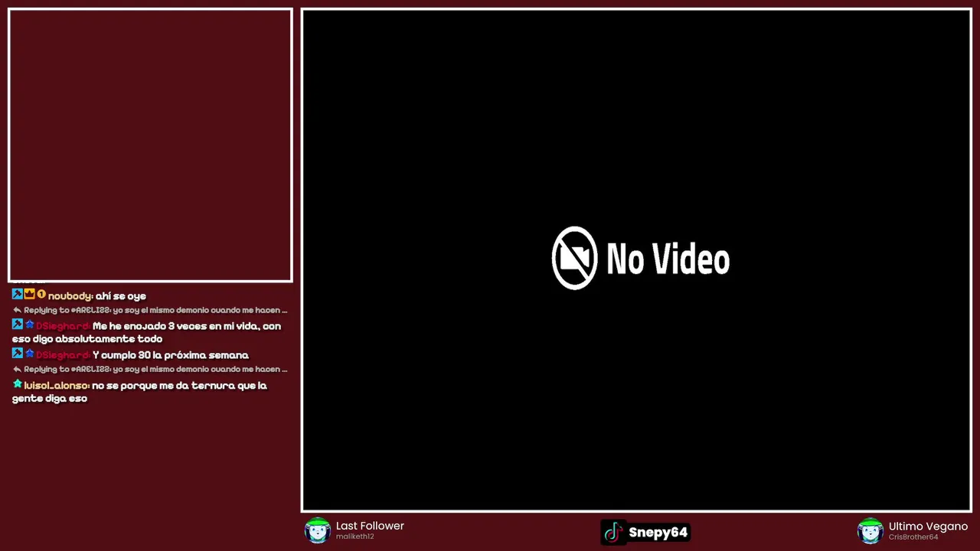Click the 'Snepy64' TikTok handle
This screenshot has width=980, height=551.
[658, 532]
